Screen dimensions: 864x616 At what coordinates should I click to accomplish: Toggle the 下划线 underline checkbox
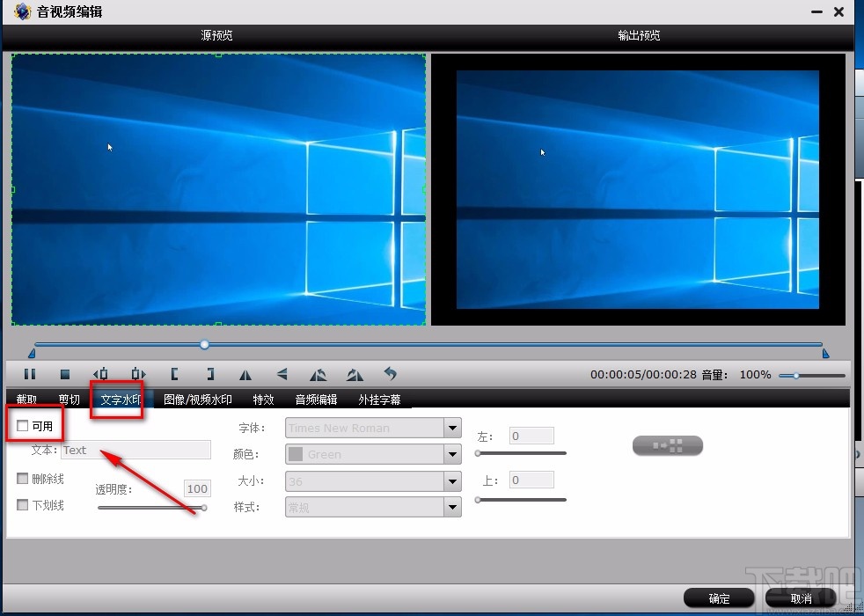23,505
